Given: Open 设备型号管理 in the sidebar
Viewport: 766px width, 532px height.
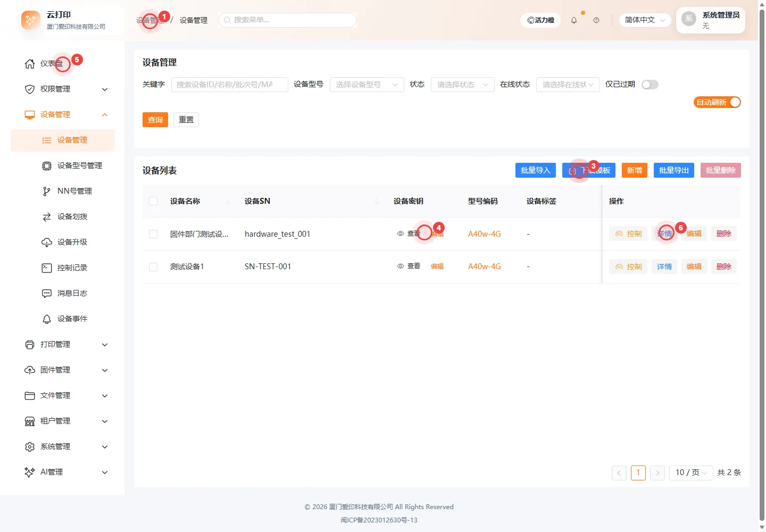Looking at the screenshot, I should pyautogui.click(x=63, y=165).
